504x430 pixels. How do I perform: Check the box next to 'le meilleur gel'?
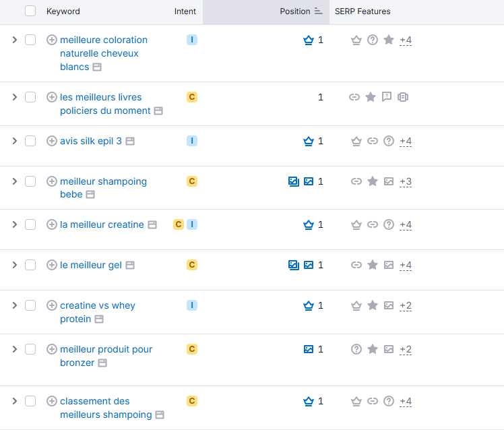pos(30,265)
